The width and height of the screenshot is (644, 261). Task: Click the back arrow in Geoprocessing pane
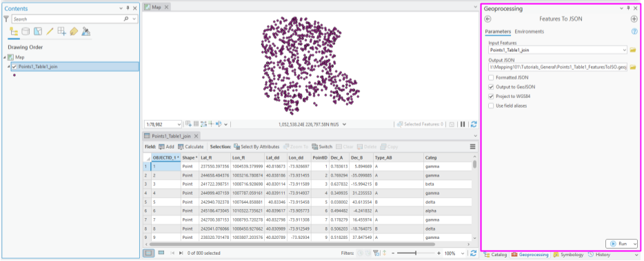[x=488, y=19]
